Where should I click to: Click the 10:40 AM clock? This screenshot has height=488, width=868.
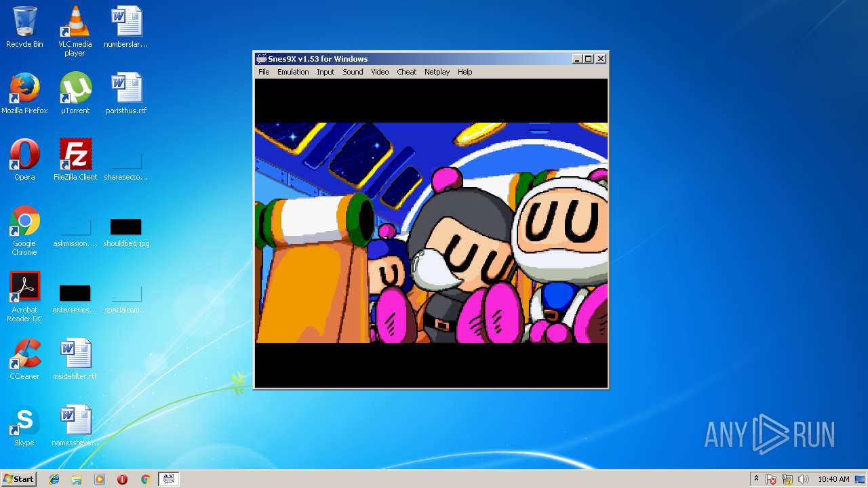tap(833, 479)
